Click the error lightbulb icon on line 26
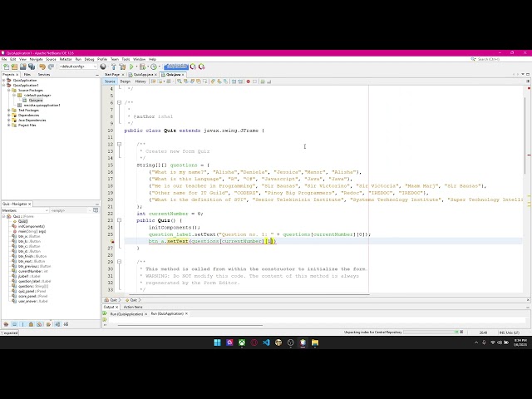This screenshot has width=532, height=399. tap(112, 242)
